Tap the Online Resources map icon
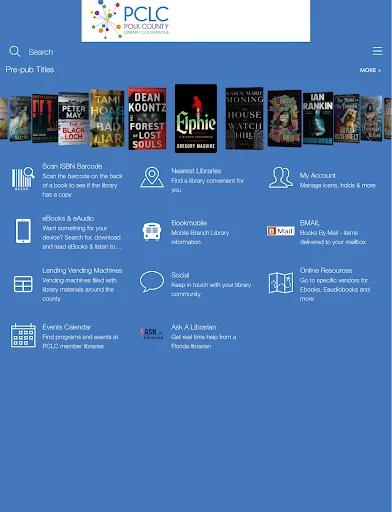Image resolution: width=392 pixels, height=512 pixels. coord(281,283)
